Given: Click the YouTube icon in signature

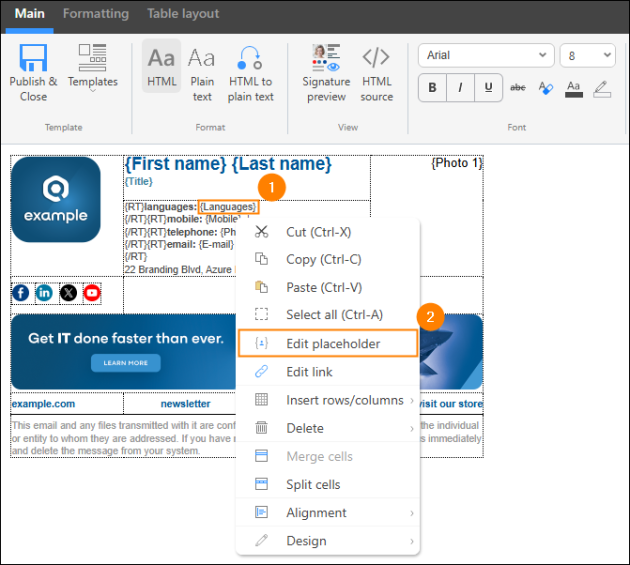Looking at the screenshot, I should [x=92, y=293].
